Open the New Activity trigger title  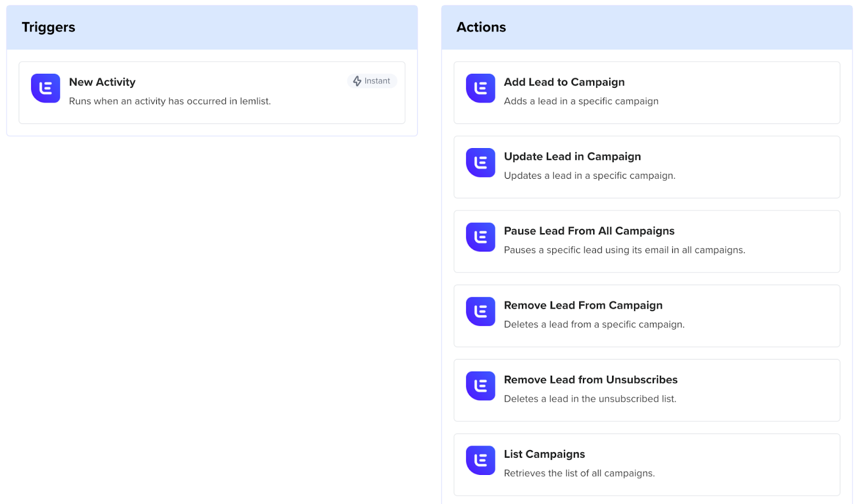pos(102,82)
